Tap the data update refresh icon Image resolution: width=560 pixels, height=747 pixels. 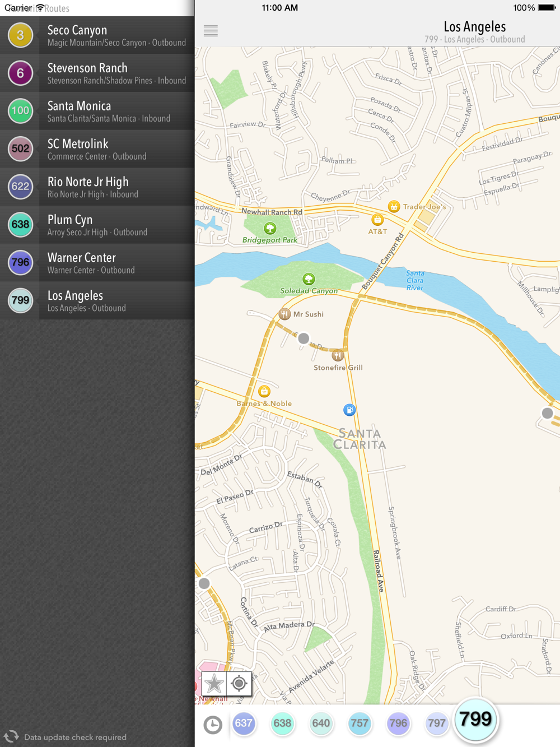coord(11,736)
